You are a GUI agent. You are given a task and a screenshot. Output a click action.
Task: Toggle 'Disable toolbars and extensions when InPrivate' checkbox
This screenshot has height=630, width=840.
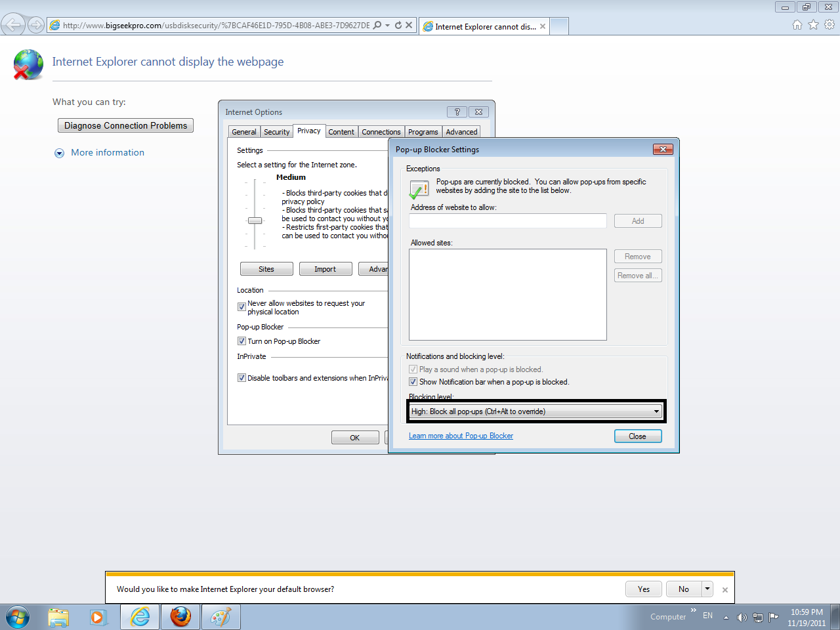[241, 378]
